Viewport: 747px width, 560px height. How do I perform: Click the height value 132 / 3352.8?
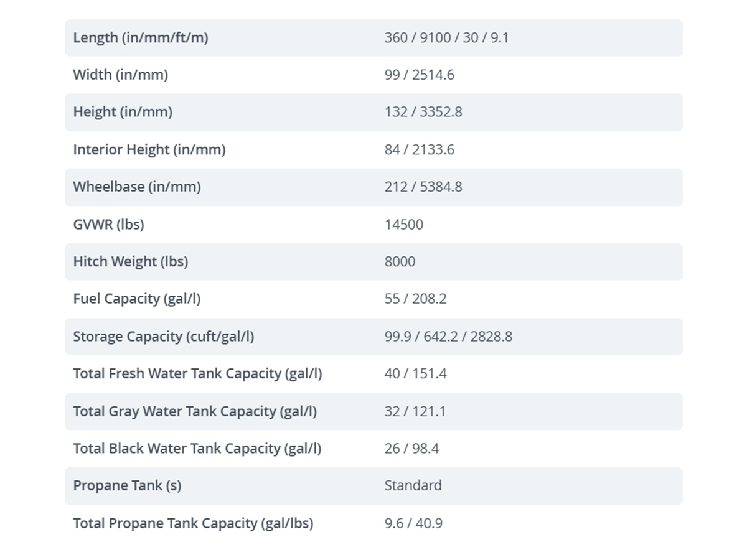[423, 113]
